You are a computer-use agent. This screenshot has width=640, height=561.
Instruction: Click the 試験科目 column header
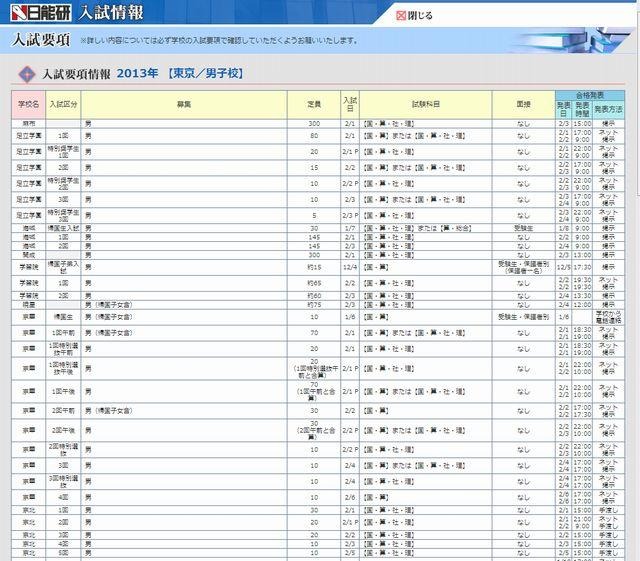click(426, 105)
